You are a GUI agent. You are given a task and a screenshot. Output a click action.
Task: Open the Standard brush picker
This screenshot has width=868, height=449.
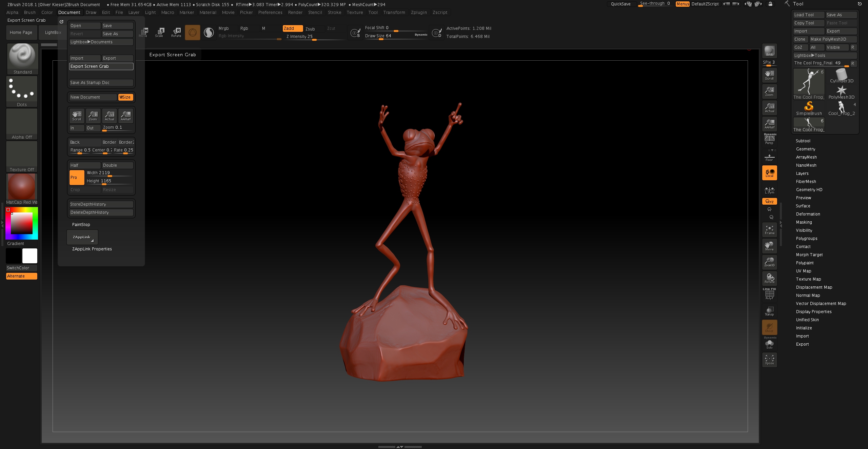[22, 59]
